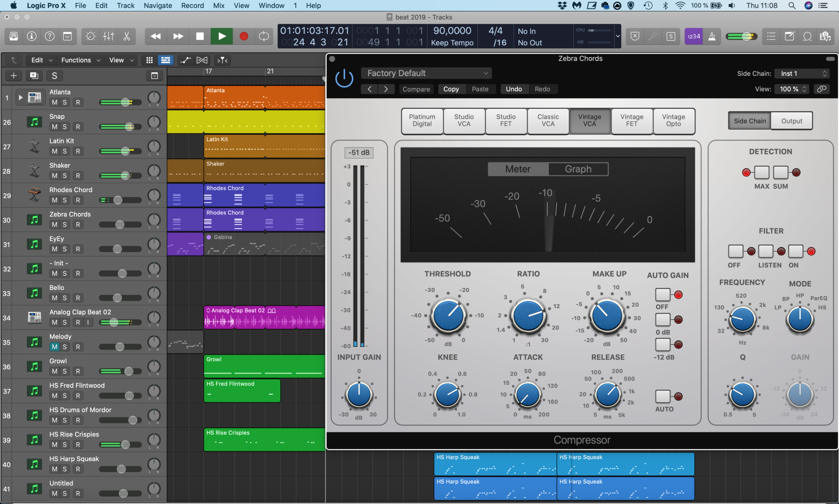The height and width of the screenshot is (504, 839).
Task: Toggle the Flex view icon
Action: (x=202, y=60)
